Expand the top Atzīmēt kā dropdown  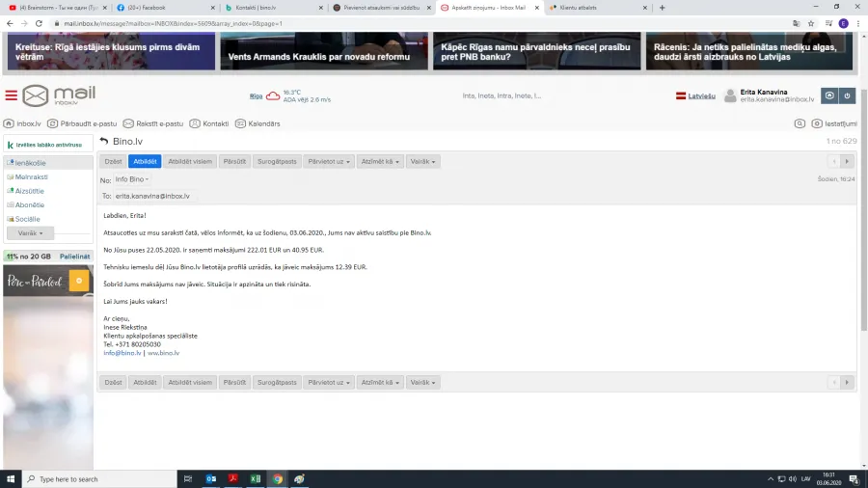pos(380,162)
